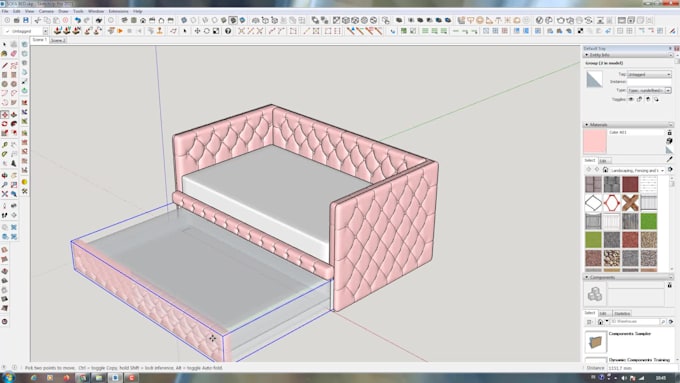Click the Distance measurement field
680x383 pixels.
(642, 368)
